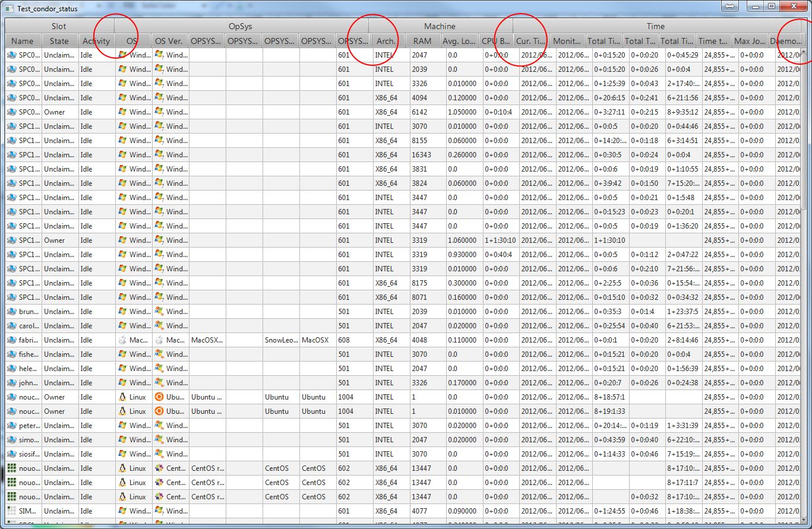The image size is (812, 529).
Task: Sort by the RAM column header
Action: [424, 41]
